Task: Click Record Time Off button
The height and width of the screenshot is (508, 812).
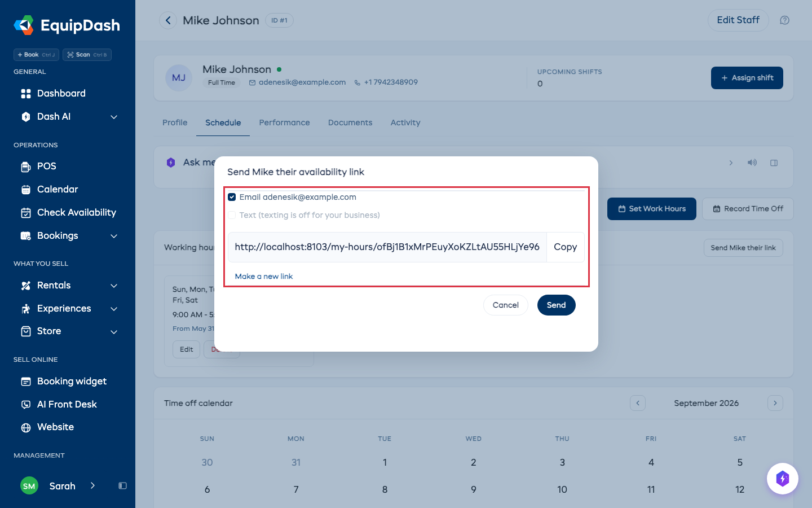Action: pos(748,209)
